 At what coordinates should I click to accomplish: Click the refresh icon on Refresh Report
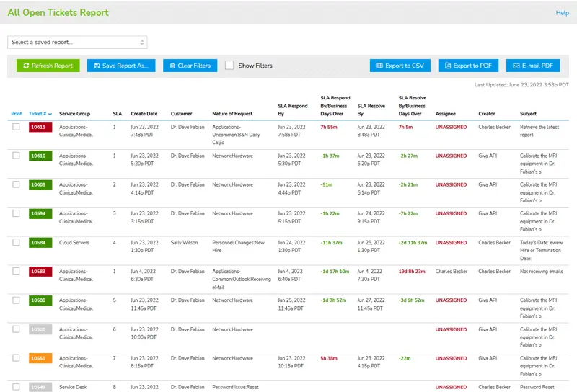click(x=26, y=66)
